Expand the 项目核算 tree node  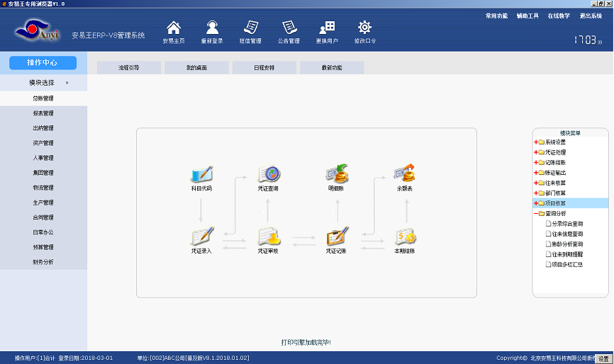click(x=536, y=203)
